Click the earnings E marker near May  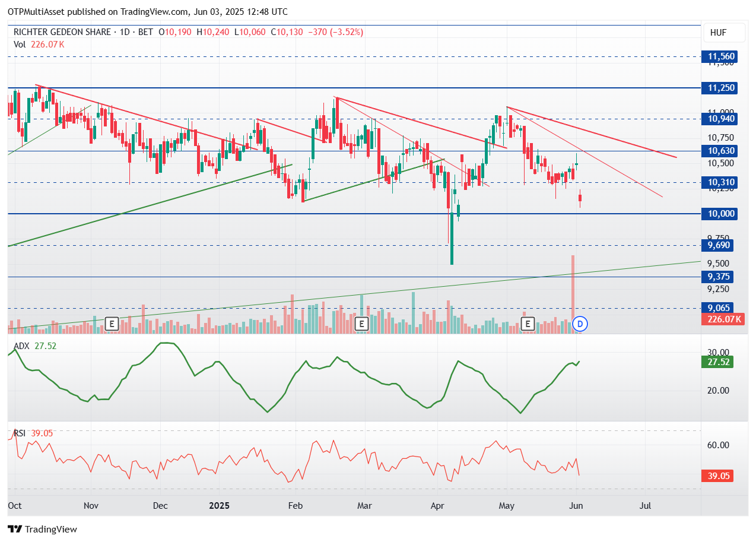(x=526, y=324)
